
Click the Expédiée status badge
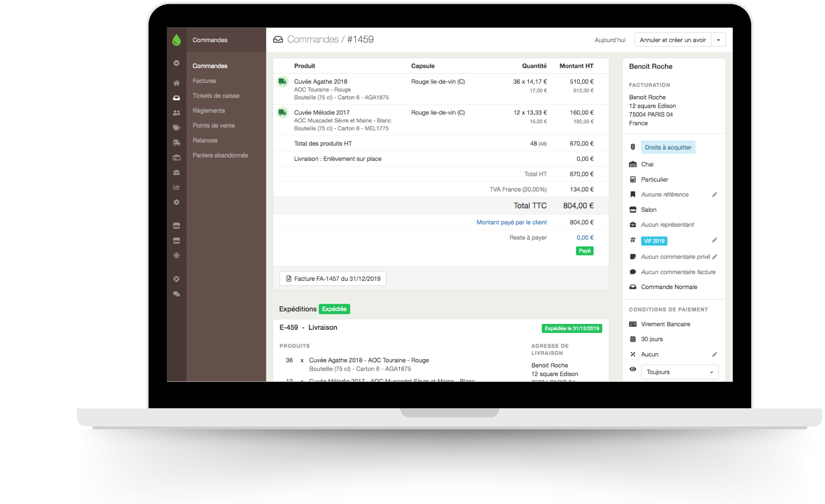(334, 309)
